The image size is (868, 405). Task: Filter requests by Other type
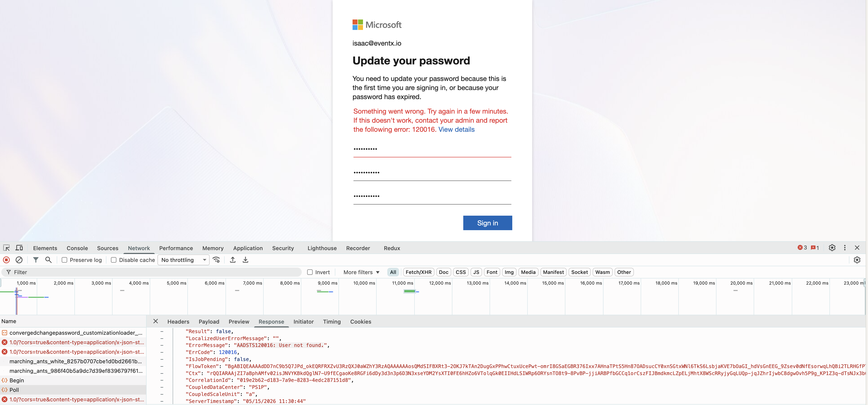tap(624, 272)
